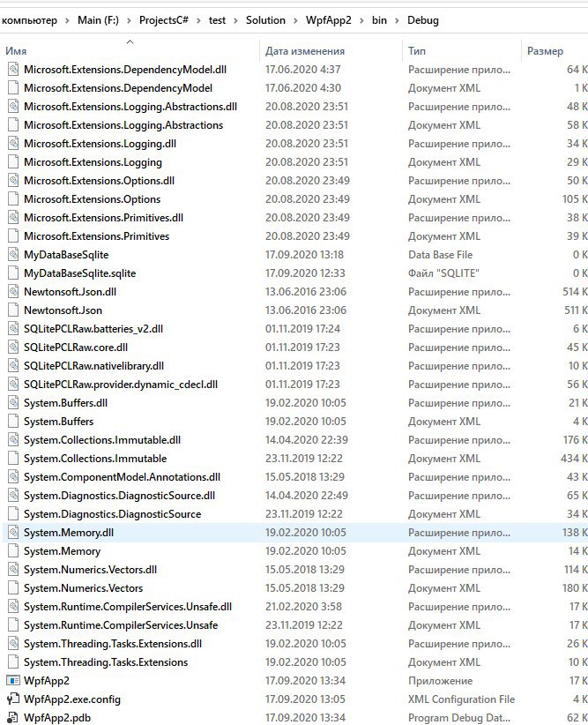Viewport: 588px width, 725px height.
Task: Click the WpfApp2.exe.config file icon
Action: click(x=13, y=699)
